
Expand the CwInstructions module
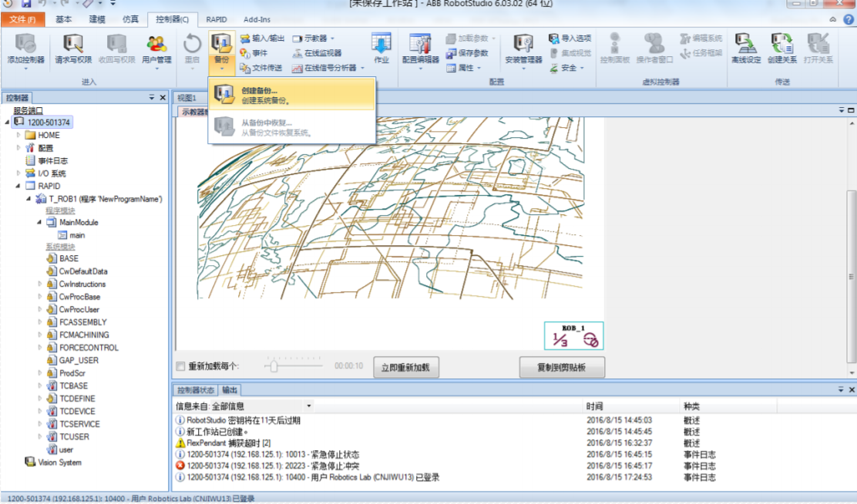39,284
